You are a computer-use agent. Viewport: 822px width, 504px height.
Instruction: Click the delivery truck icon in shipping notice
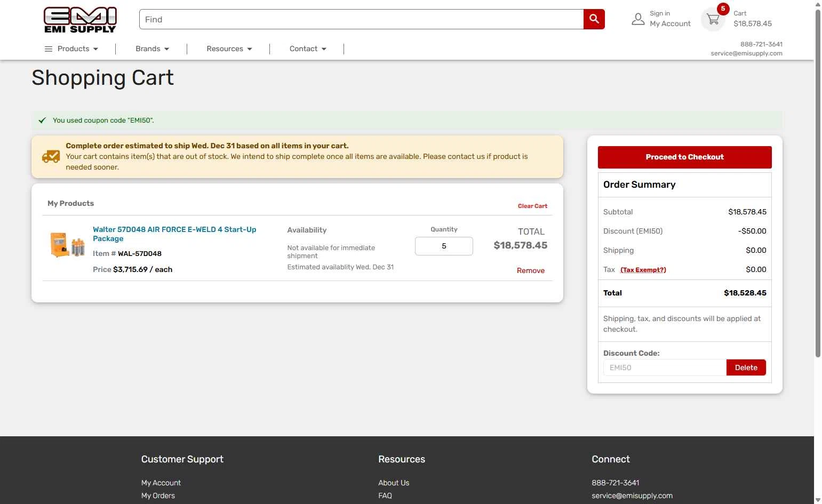click(51, 156)
